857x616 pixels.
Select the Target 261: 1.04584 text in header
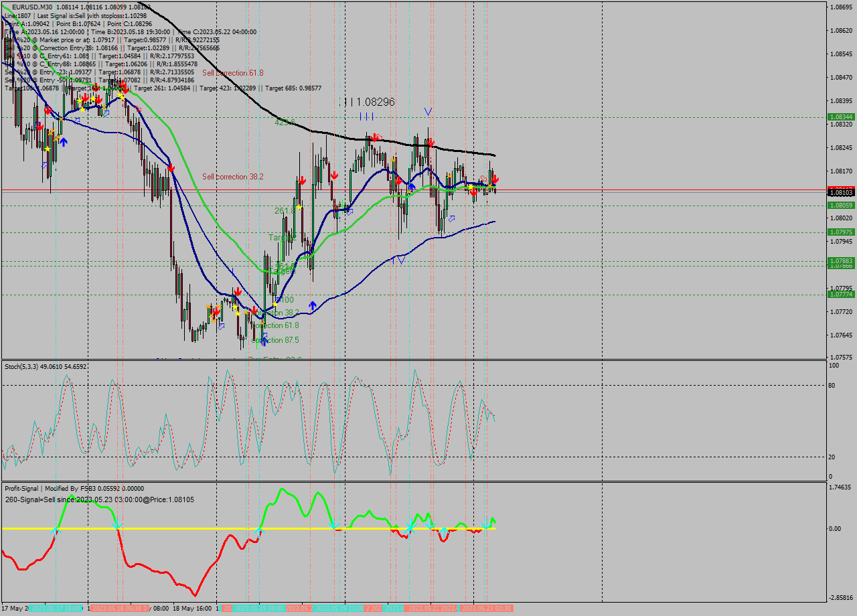(x=161, y=88)
